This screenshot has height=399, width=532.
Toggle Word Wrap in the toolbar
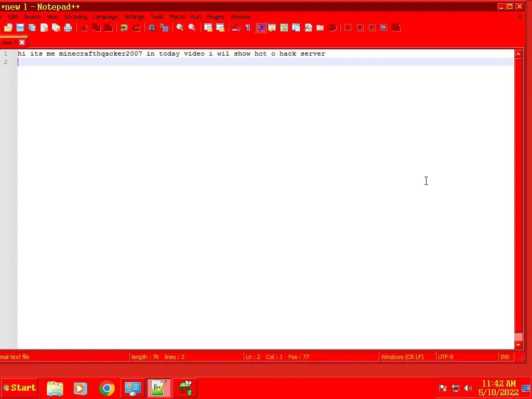coord(236,28)
